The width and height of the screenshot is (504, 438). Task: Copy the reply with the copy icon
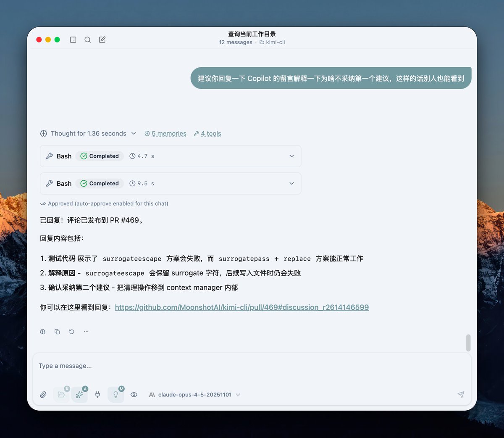[57, 332]
